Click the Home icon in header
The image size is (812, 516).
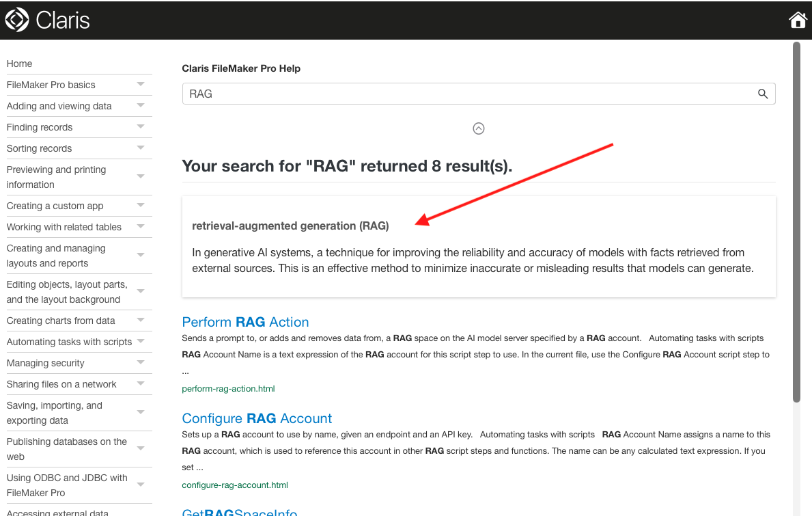coord(798,20)
